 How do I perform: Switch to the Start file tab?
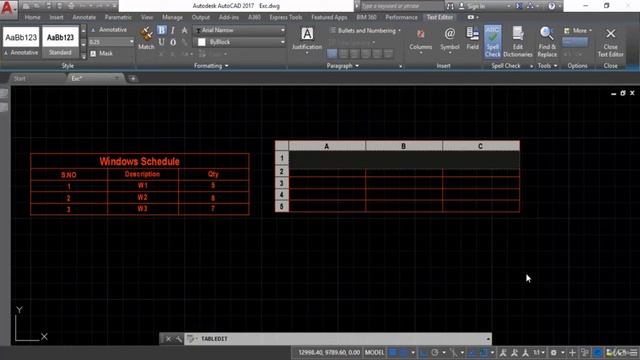click(x=37, y=78)
